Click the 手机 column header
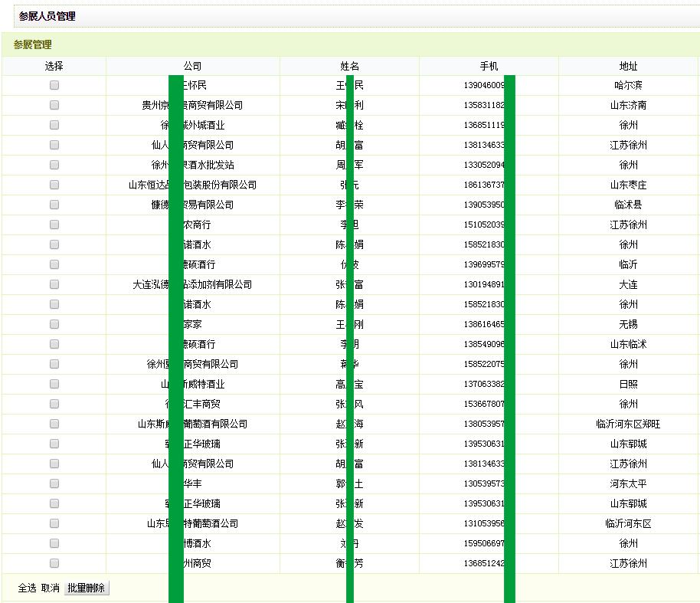This screenshot has width=700, height=603. coord(489,67)
